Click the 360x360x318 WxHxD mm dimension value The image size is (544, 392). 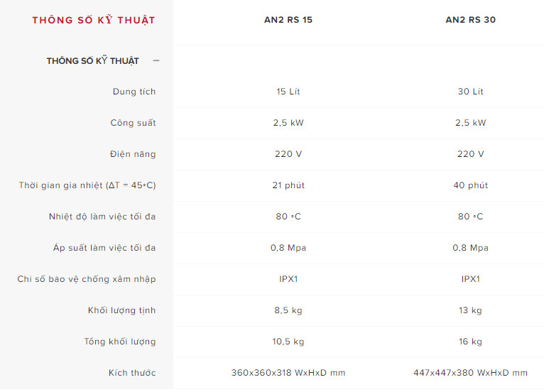[288, 373]
